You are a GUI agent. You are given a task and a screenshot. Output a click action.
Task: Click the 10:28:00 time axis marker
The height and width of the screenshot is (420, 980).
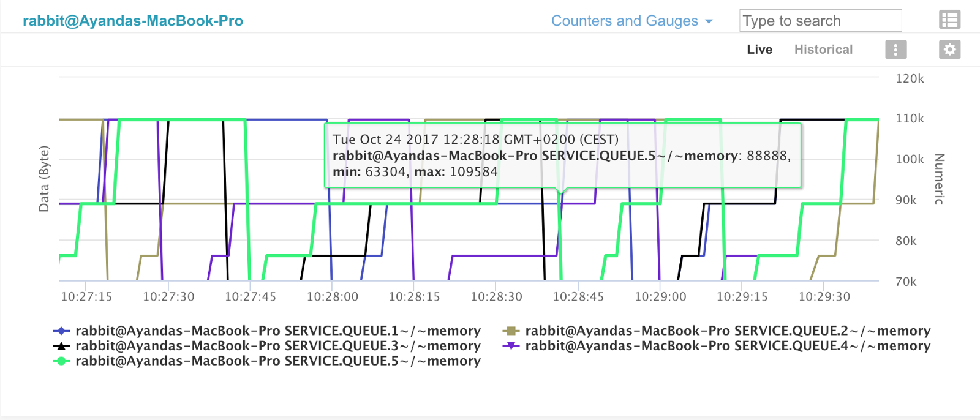(332, 297)
